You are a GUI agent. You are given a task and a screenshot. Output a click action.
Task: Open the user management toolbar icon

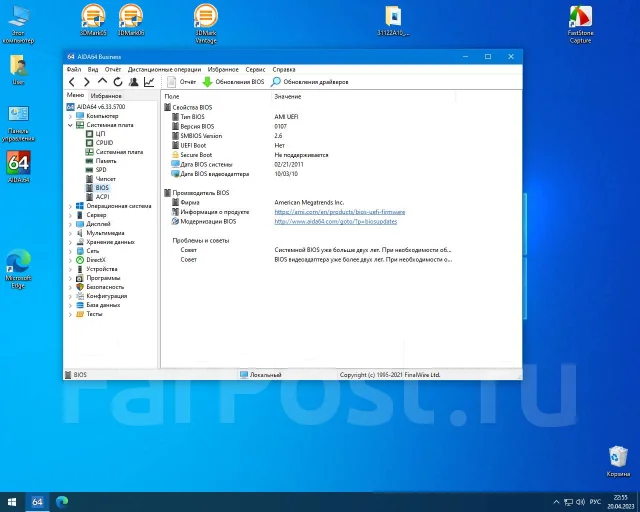tap(133, 82)
